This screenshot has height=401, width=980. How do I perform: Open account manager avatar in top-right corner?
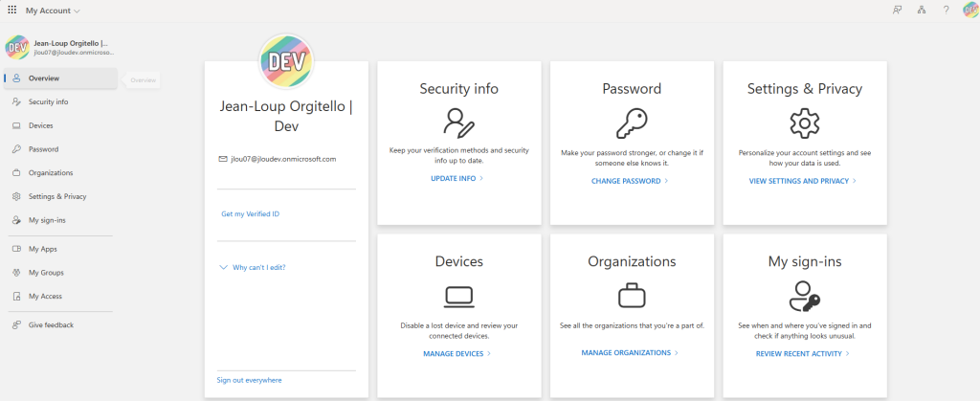(970, 10)
